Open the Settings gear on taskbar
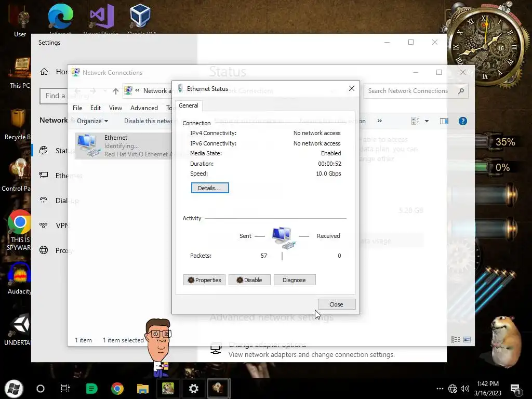The image size is (532, 399). [194, 389]
